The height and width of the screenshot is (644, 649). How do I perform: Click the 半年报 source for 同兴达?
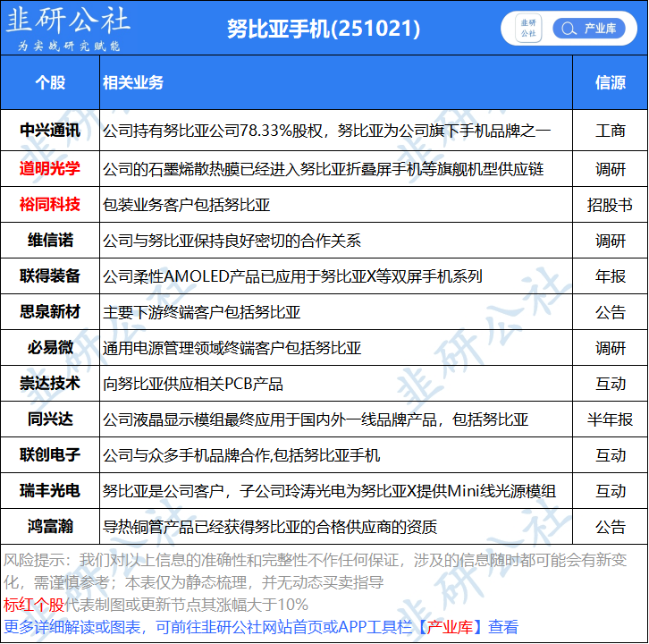[x=611, y=419]
